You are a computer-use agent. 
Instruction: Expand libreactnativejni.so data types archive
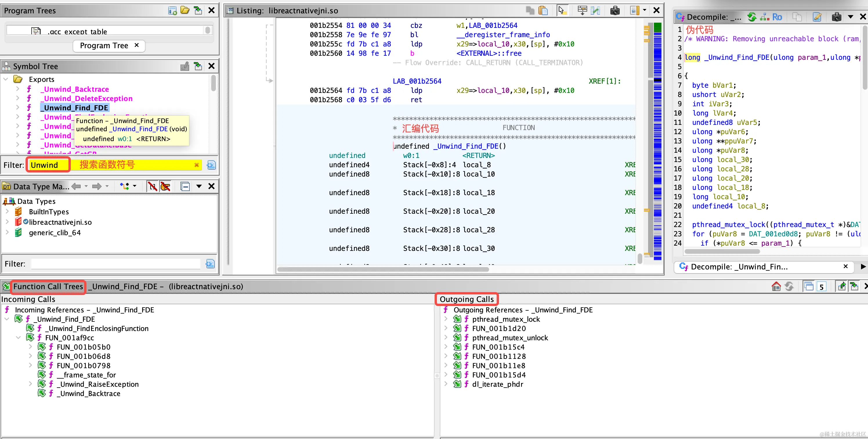click(7, 222)
